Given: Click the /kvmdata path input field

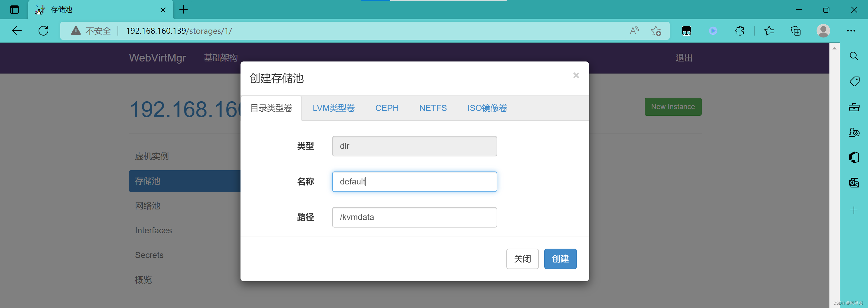Looking at the screenshot, I should click(414, 217).
